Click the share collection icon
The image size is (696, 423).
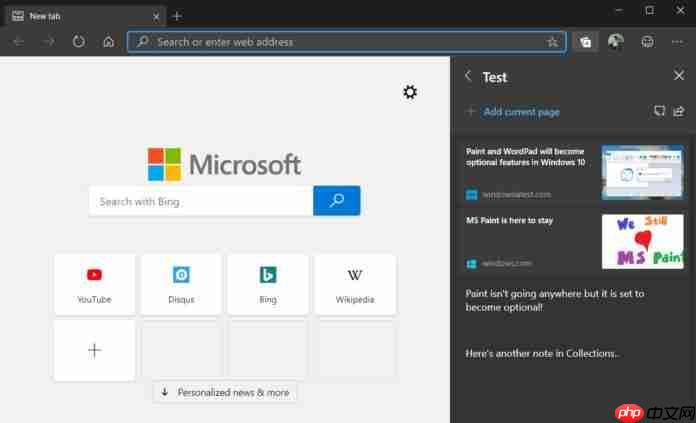tap(679, 111)
